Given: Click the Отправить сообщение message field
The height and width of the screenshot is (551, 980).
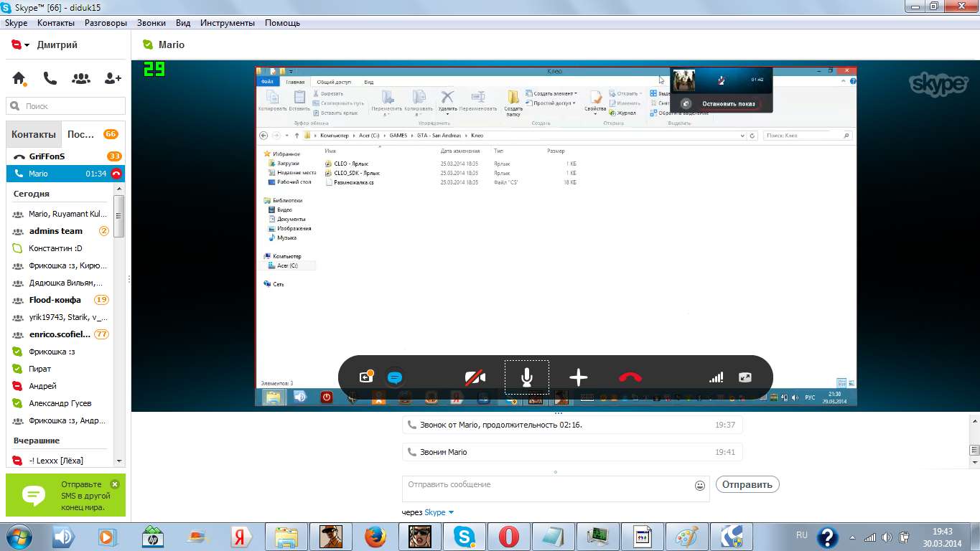Looking at the screenshot, I should point(556,489).
